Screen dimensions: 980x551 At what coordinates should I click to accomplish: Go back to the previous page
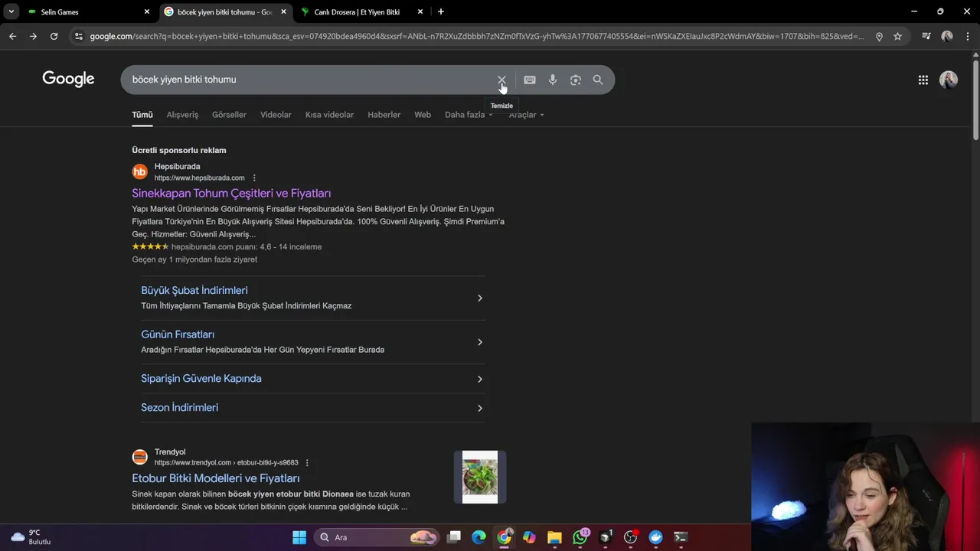click(x=12, y=36)
